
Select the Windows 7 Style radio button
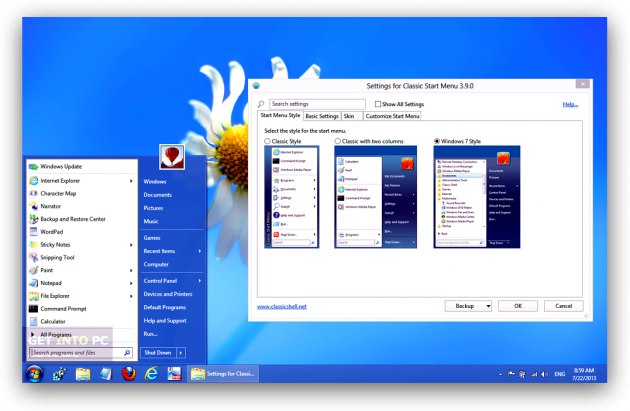pyautogui.click(x=437, y=141)
